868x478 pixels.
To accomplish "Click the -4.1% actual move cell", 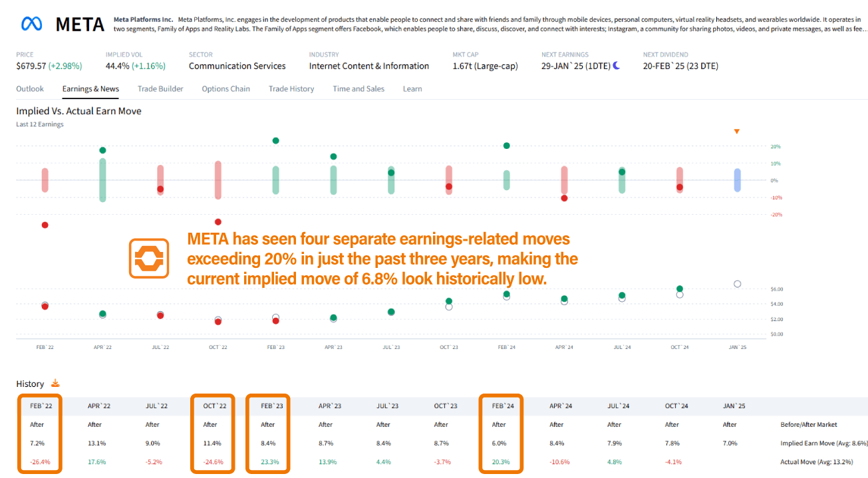I will pos(673,461).
